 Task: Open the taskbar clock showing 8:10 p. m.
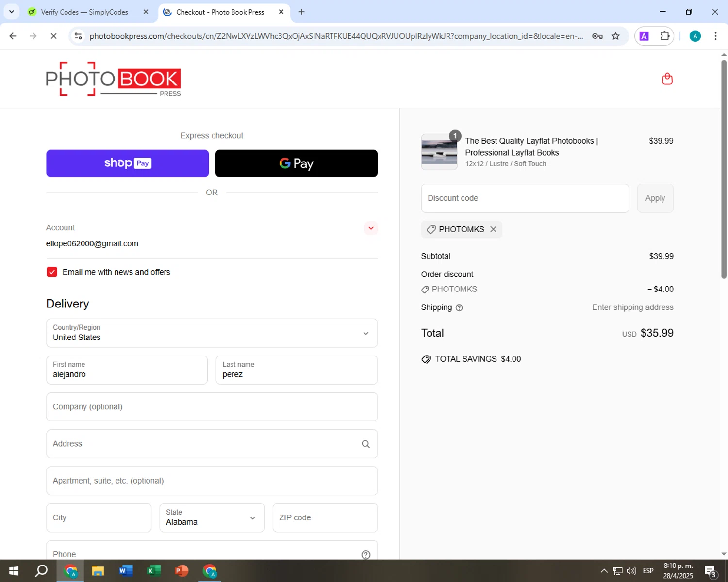point(678,571)
